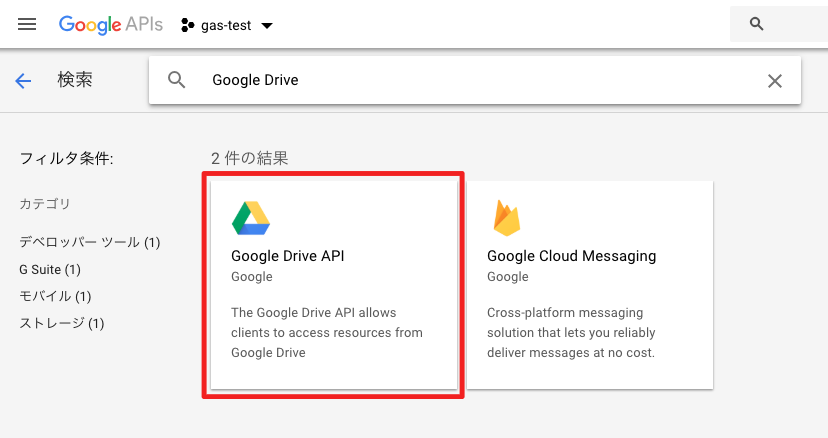Click the top-right search magnifier icon
828x438 pixels.
click(756, 24)
